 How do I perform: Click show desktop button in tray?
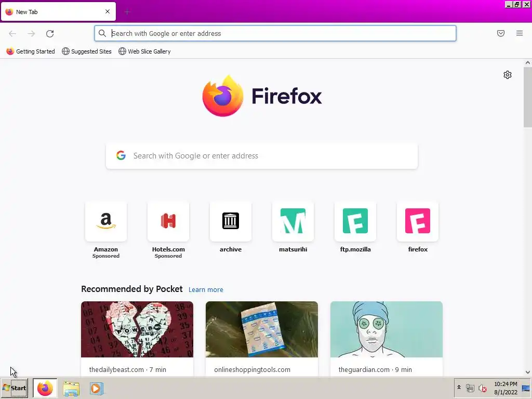pos(526,388)
